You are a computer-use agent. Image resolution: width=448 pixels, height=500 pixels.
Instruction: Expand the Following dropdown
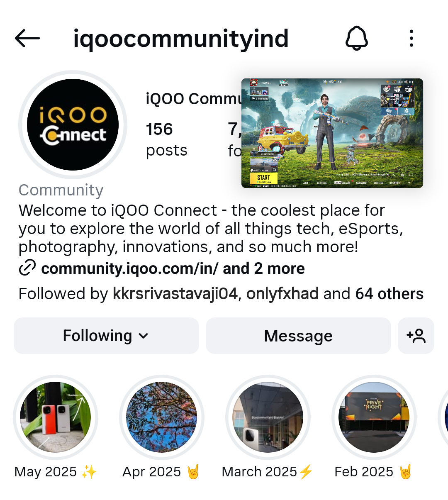click(106, 336)
